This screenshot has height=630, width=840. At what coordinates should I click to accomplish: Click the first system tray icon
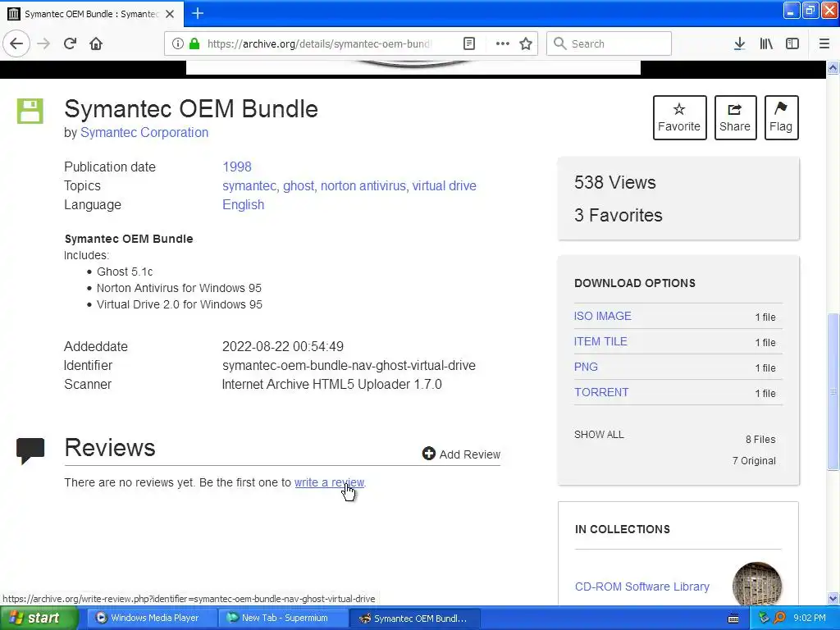tap(764, 618)
